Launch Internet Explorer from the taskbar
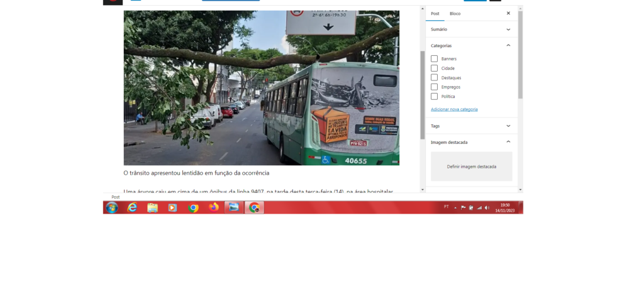The height and width of the screenshot is (306, 644). click(x=132, y=207)
